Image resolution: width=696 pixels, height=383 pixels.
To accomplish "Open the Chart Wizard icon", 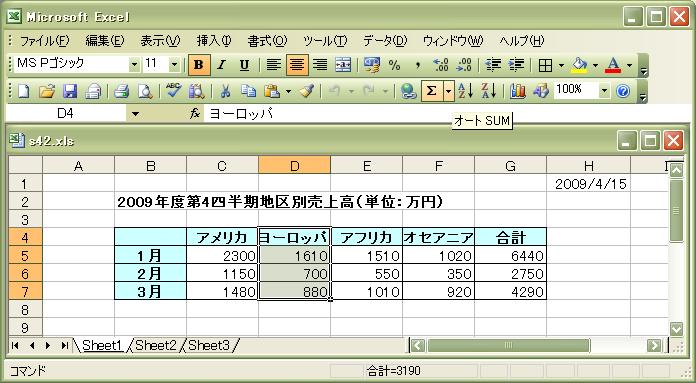I will coord(518,91).
